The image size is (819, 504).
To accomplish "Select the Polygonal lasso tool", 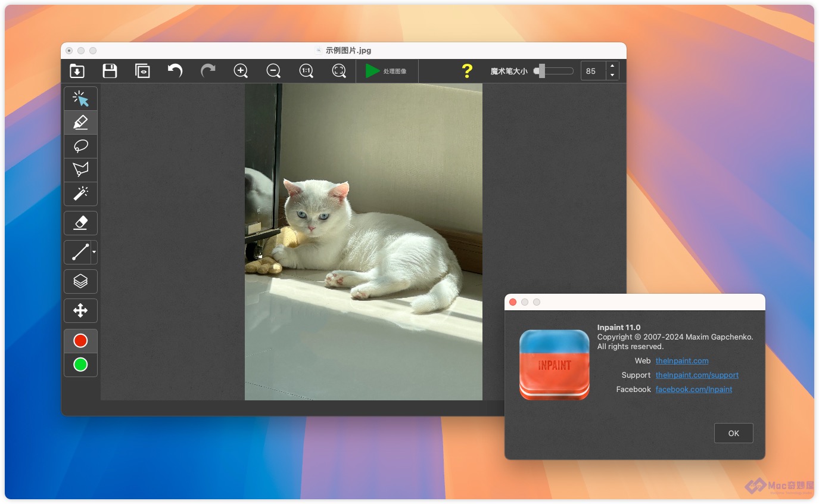I will coord(80,170).
